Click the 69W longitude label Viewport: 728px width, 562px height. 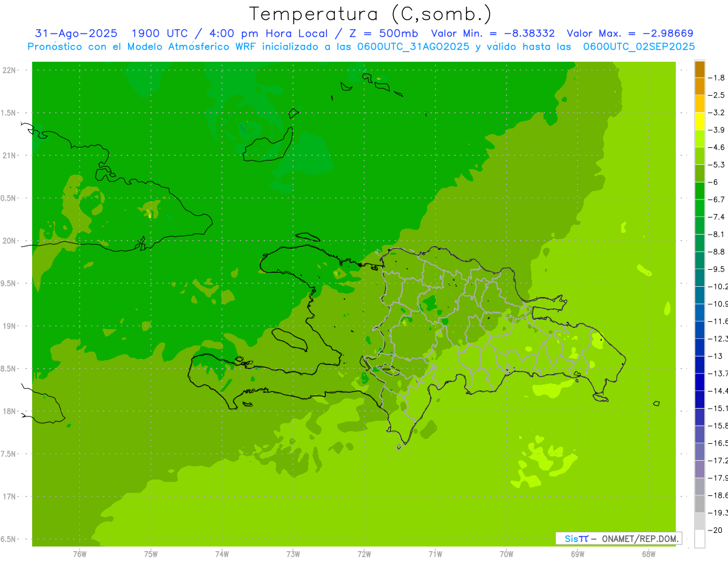pos(577,554)
